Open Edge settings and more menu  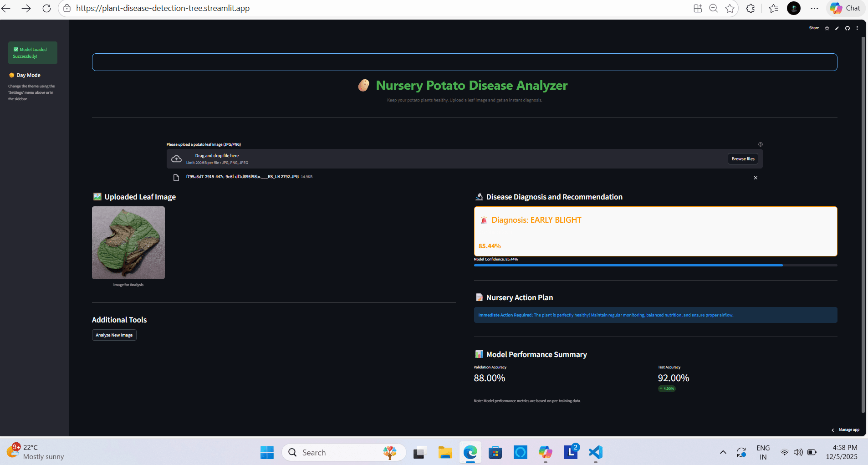point(814,8)
